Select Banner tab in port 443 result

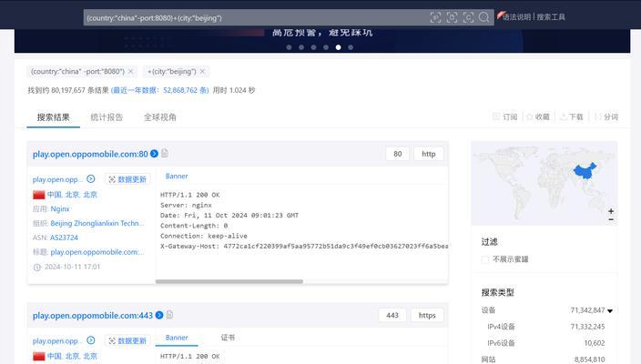[177, 338]
